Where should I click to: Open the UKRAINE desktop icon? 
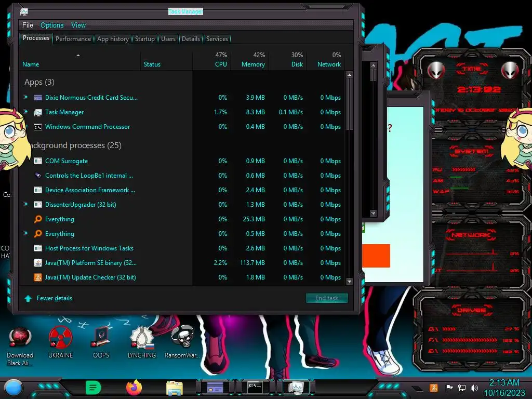point(60,343)
